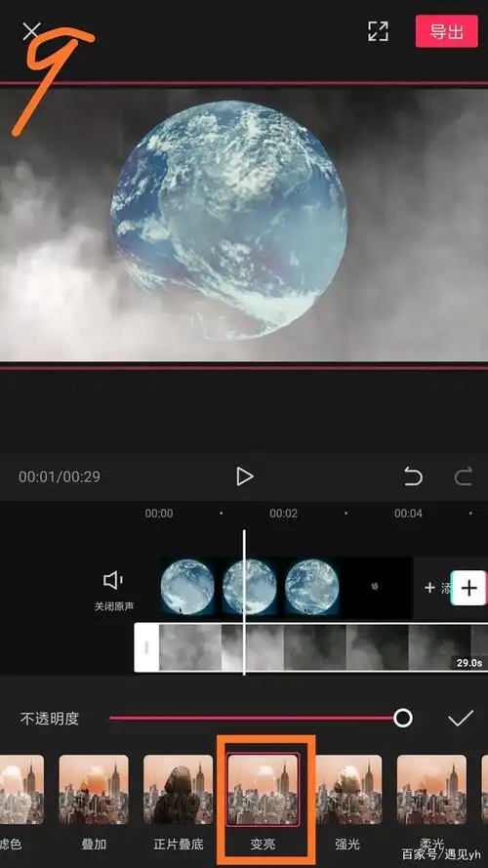This screenshot has height=868, width=488.
Task: Play the video preview
Action: (244, 476)
